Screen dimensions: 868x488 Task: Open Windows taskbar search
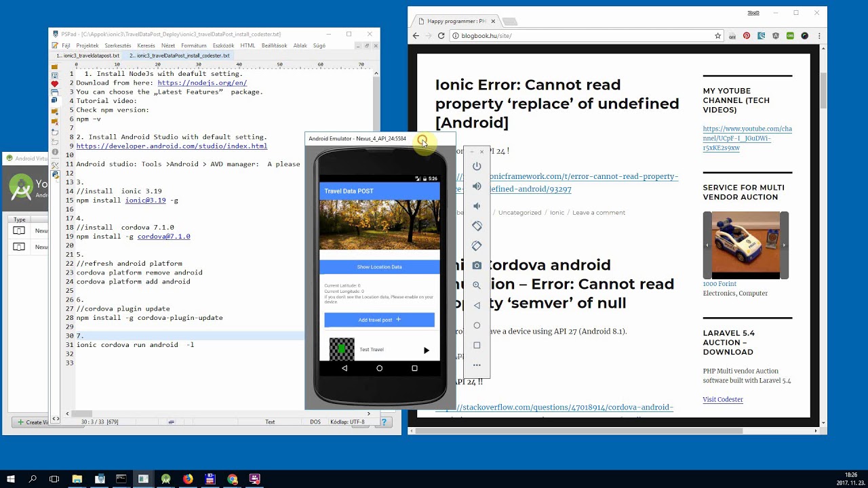33,479
